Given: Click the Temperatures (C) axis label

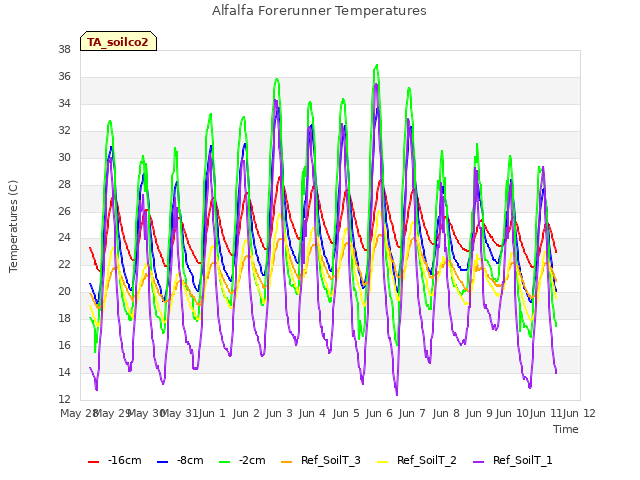Looking at the screenshot, I should (13, 226).
